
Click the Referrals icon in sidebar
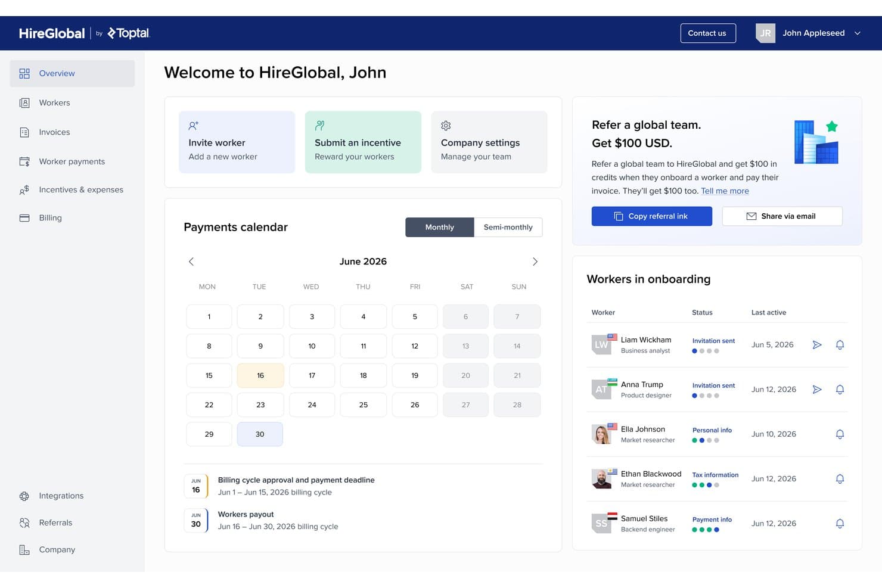point(24,522)
